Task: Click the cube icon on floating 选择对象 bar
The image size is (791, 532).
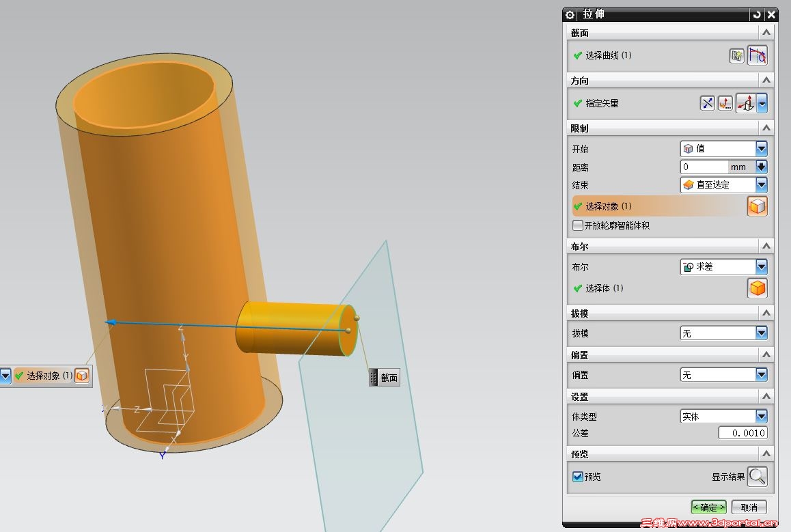Action: [82, 376]
